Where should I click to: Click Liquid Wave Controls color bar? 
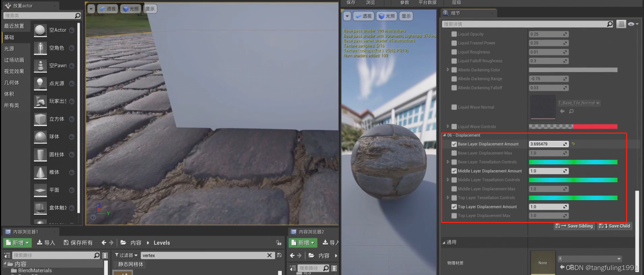click(x=573, y=127)
